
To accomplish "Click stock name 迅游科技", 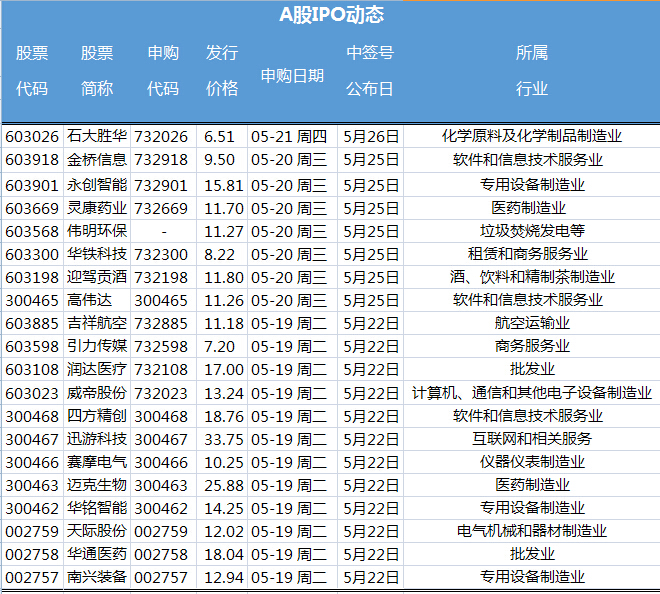I will point(97,439).
